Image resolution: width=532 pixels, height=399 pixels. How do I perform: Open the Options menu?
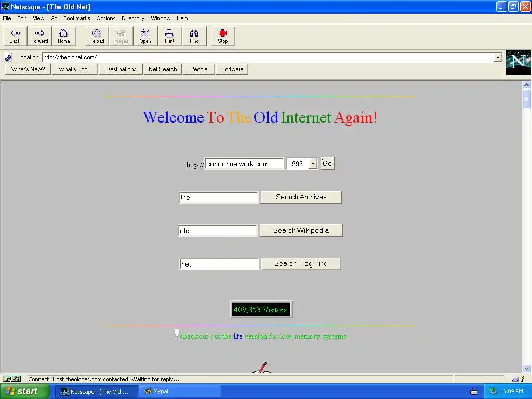(x=105, y=18)
